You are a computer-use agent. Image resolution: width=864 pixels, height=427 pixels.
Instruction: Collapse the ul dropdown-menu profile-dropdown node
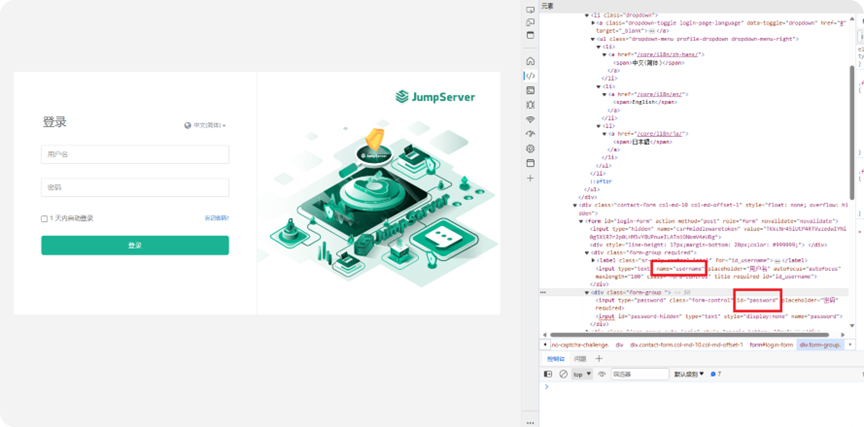[593, 39]
